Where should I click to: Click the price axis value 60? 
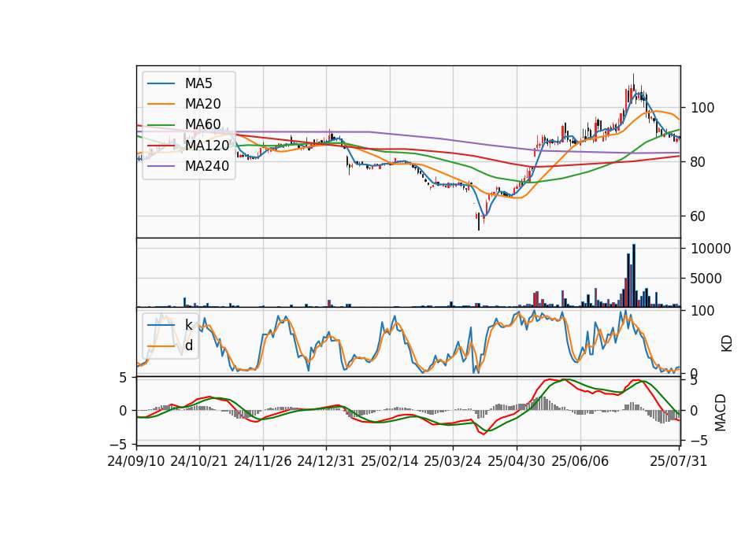(699, 216)
